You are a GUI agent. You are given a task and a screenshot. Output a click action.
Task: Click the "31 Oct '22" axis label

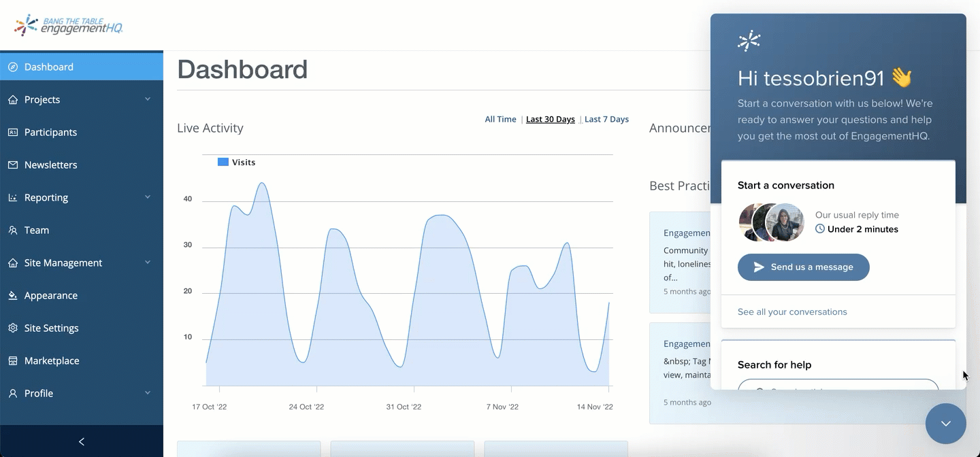pyautogui.click(x=404, y=407)
